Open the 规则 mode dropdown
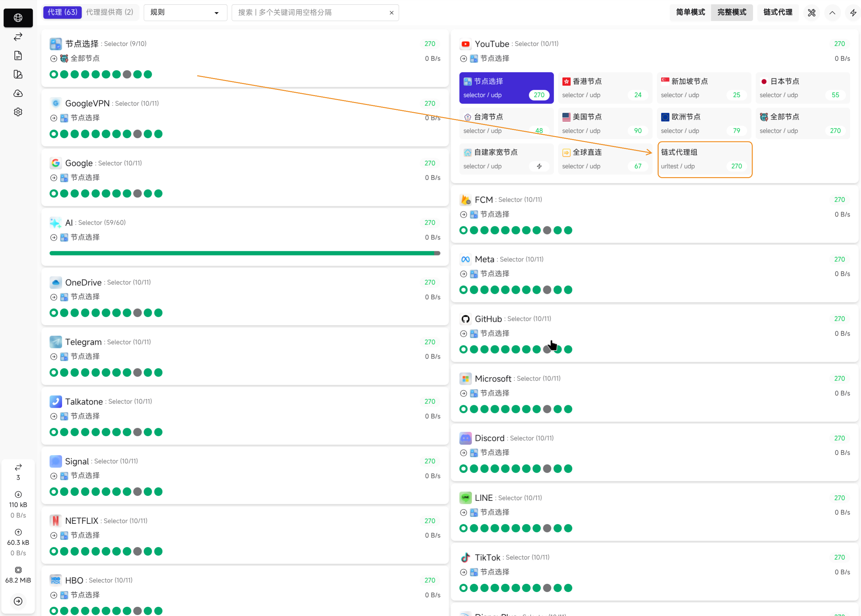Image resolution: width=861 pixels, height=616 pixels. click(185, 12)
